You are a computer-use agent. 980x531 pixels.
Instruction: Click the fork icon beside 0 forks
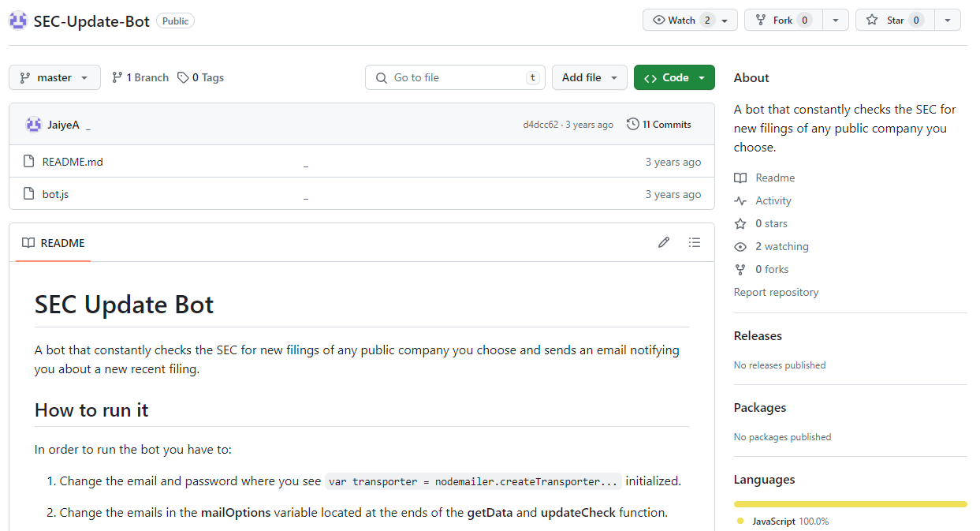click(x=740, y=270)
